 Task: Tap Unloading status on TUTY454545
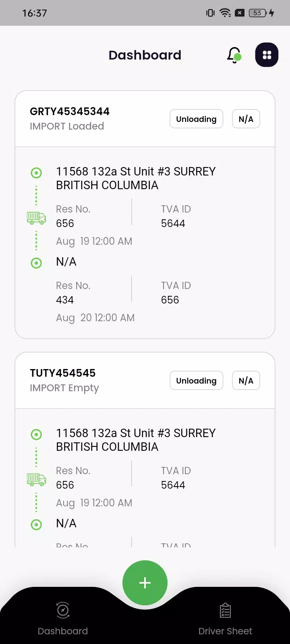tap(196, 381)
